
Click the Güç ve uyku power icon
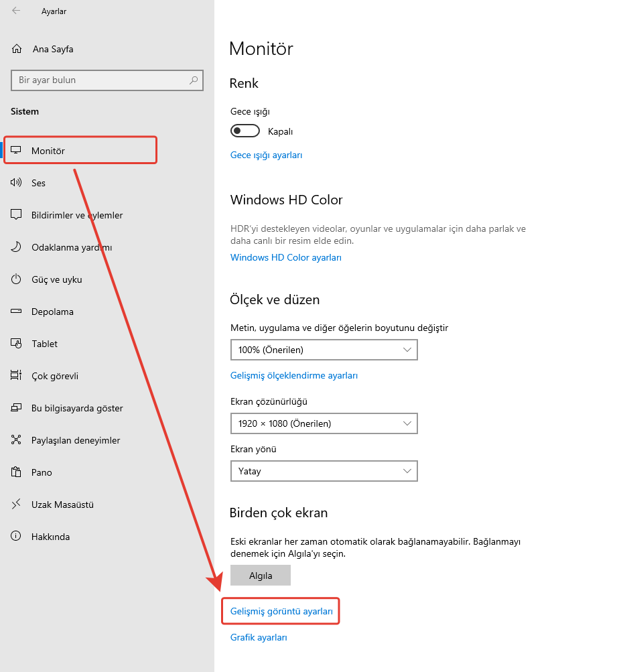pyautogui.click(x=17, y=279)
